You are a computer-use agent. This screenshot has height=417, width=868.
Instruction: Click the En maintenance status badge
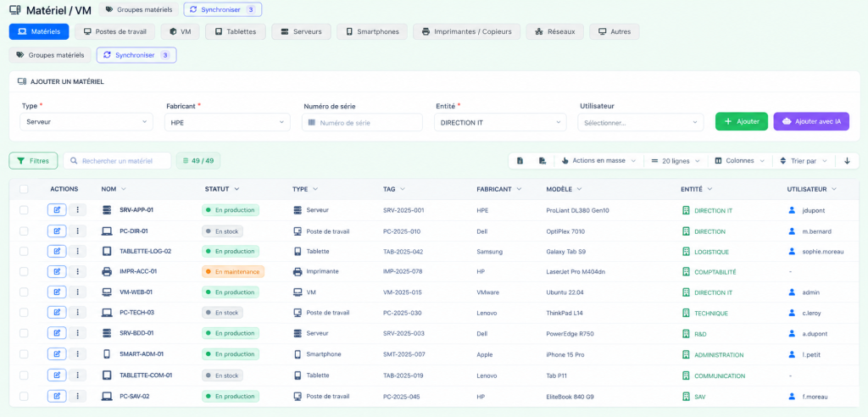click(233, 271)
